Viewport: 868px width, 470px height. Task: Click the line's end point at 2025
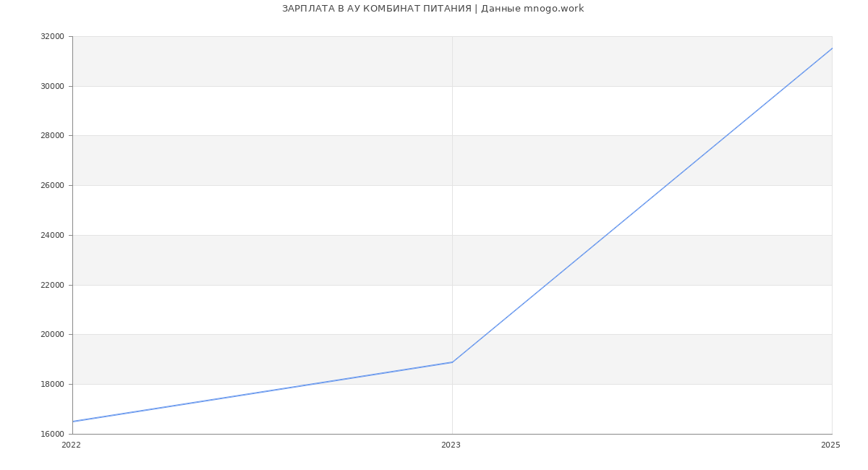tap(832, 48)
